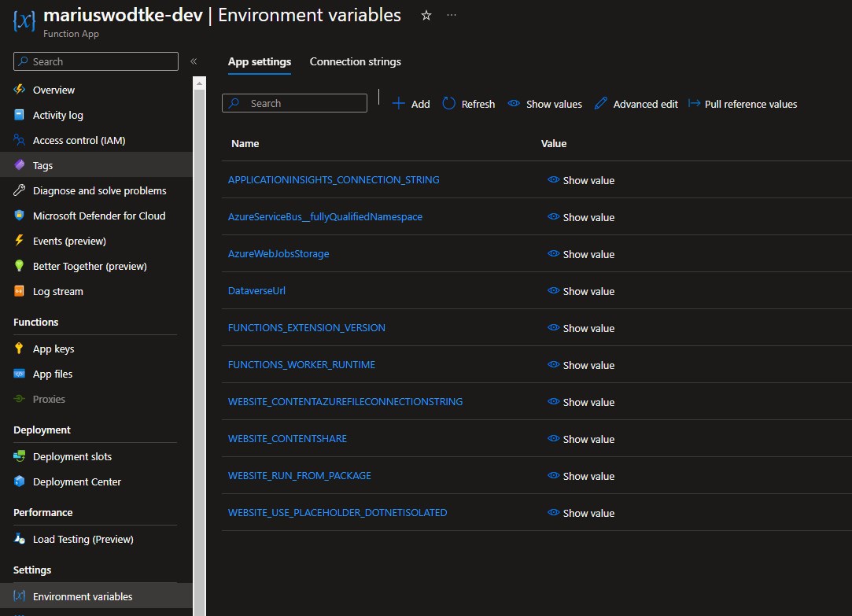This screenshot has width=852, height=616.
Task: Open FUNCTIONS_EXTENSION_VERSION setting link
Action: click(x=307, y=327)
